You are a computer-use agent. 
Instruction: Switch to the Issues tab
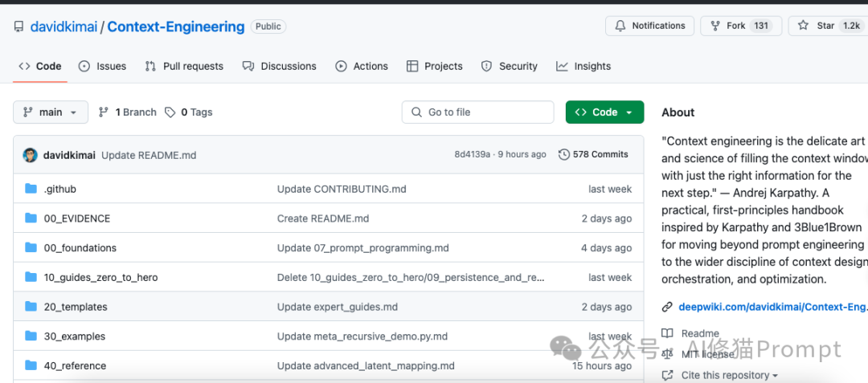(102, 67)
